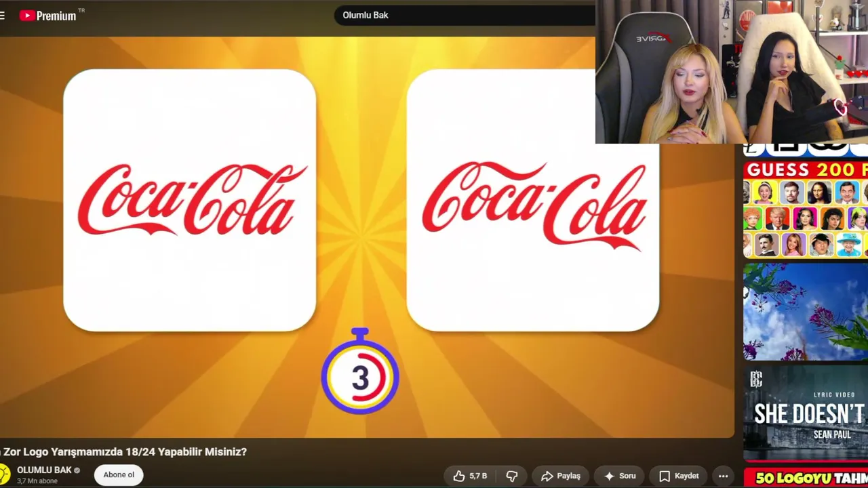Click the countdown stopwatch showing 3
Viewport: 868px width, 488px height.
click(x=360, y=371)
